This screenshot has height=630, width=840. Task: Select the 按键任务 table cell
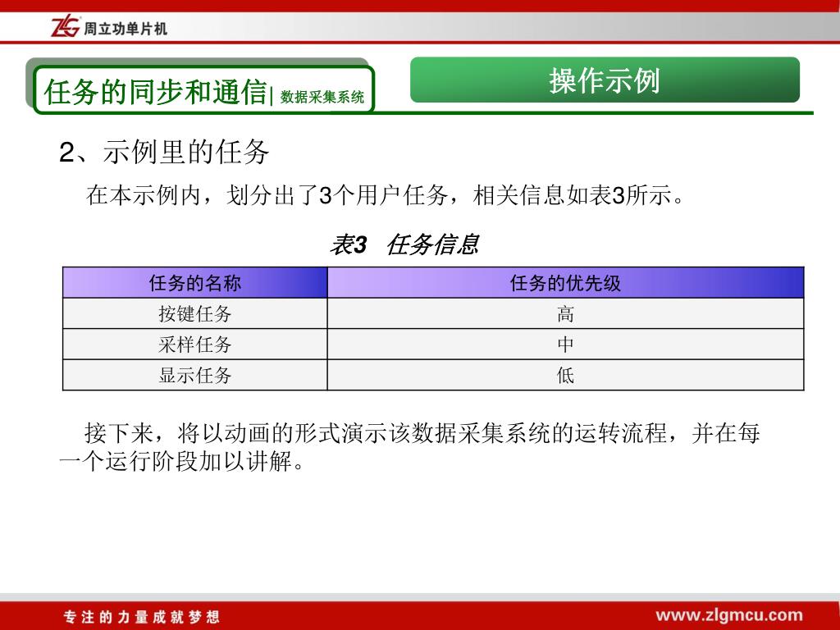click(x=195, y=313)
